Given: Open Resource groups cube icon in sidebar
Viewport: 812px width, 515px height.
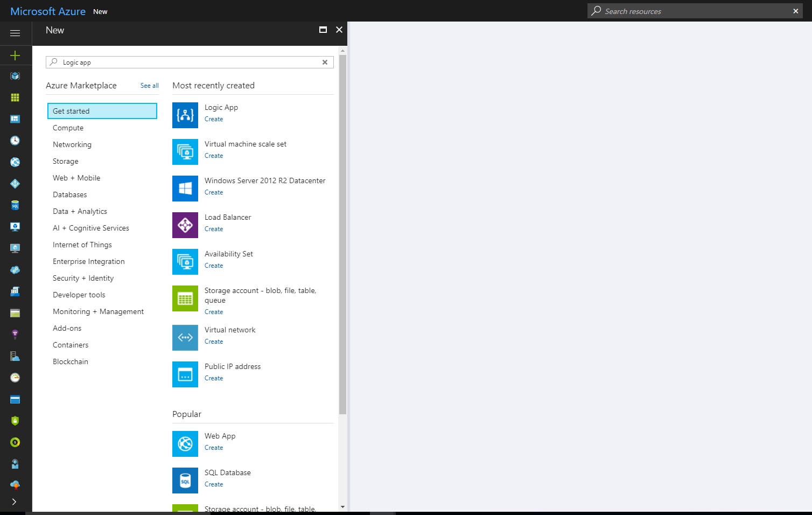Looking at the screenshot, I should (x=15, y=76).
